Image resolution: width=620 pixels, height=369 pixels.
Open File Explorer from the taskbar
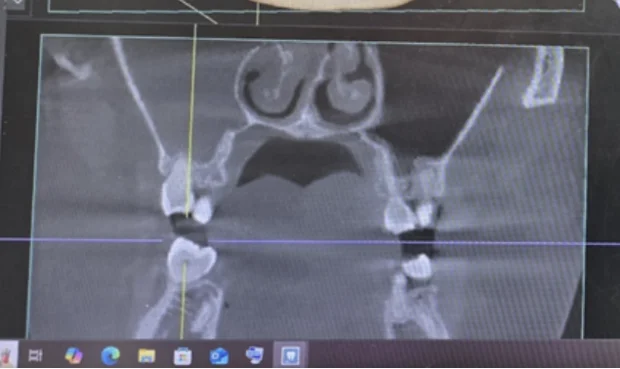(x=146, y=356)
